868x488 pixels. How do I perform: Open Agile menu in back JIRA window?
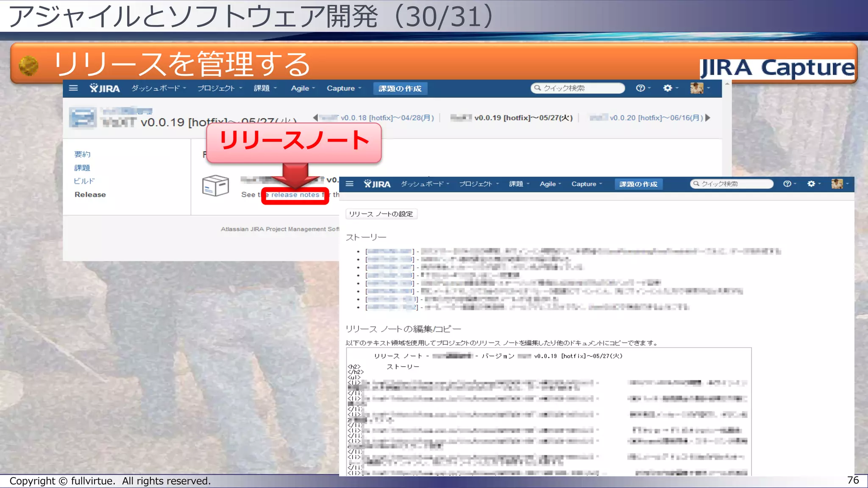303,88
